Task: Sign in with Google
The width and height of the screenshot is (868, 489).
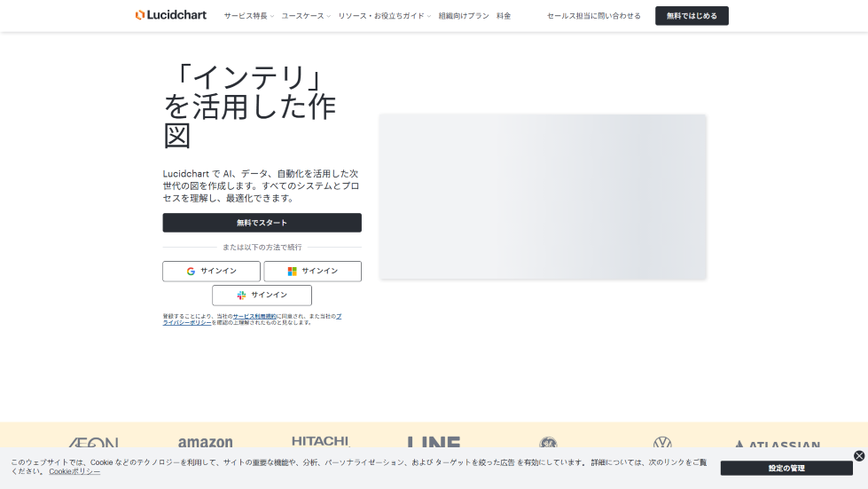Action: click(x=212, y=272)
